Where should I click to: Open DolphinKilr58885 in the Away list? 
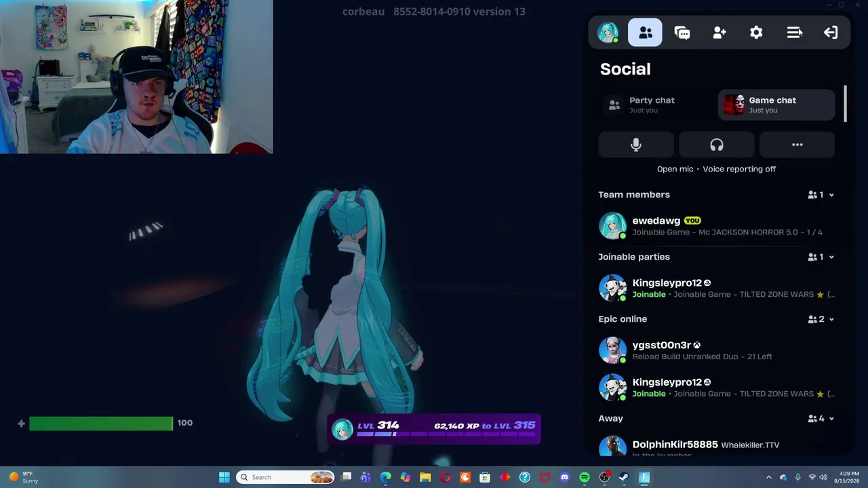[717, 446]
